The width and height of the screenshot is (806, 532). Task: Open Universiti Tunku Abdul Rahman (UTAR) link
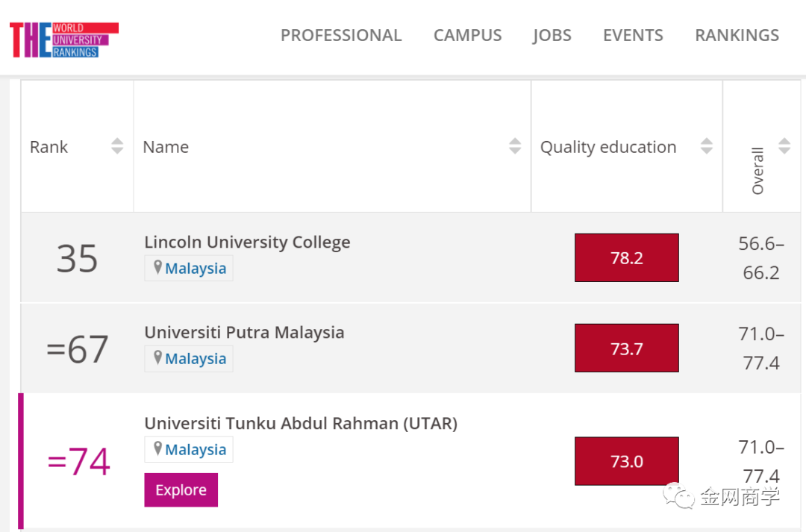[301, 424]
